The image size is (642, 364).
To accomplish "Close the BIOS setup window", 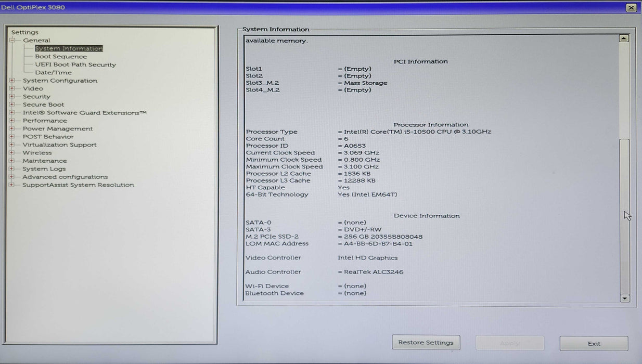I will (631, 8).
